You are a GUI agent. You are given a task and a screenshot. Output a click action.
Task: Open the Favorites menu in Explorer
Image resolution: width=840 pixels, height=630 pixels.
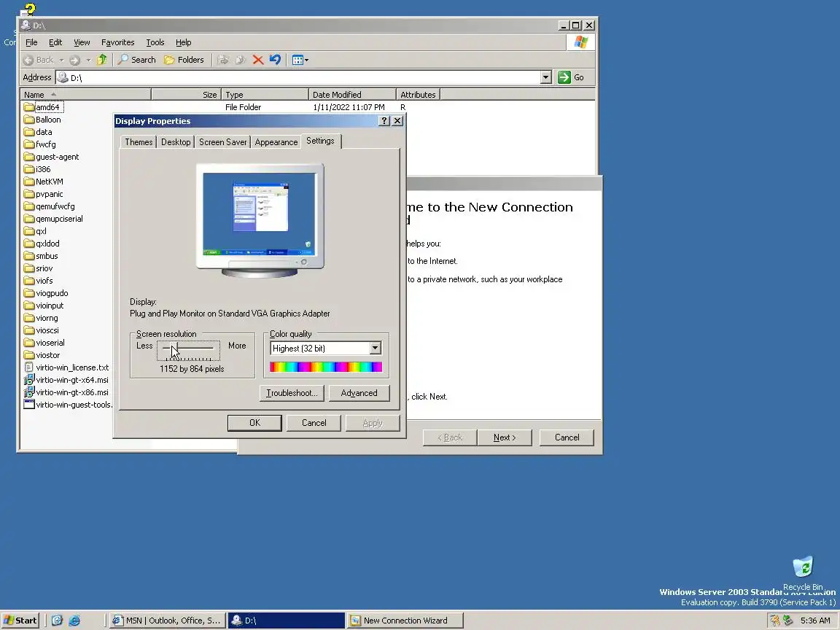click(118, 42)
